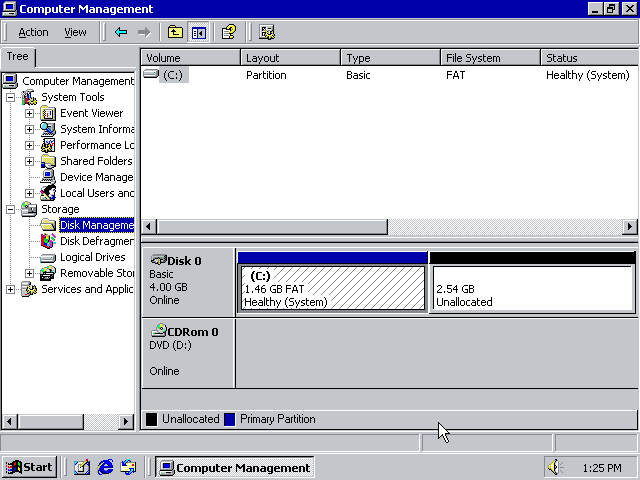Select Logical Drives tree item text

pyautogui.click(x=93, y=257)
